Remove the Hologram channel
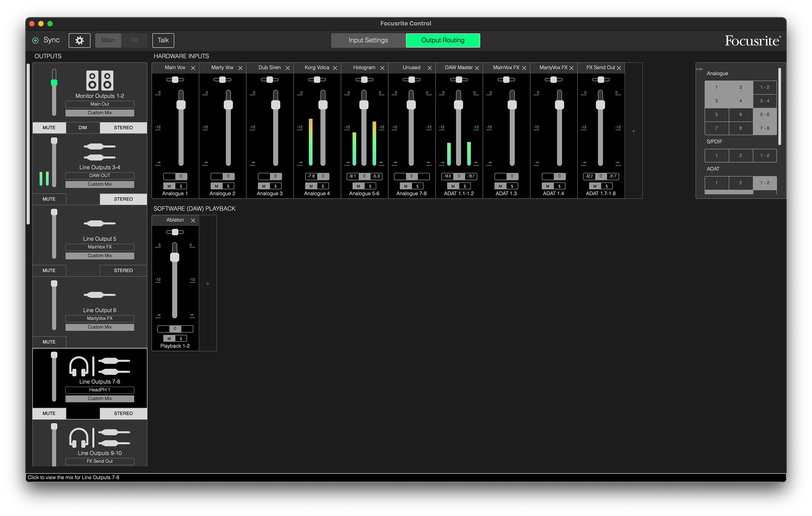The height and width of the screenshot is (516, 812). click(382, 68)
